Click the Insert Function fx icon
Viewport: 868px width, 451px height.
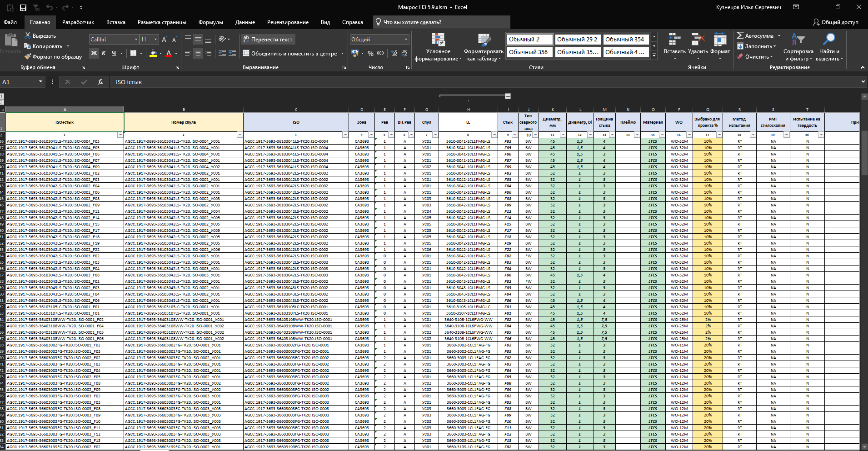pyautogui.click(x=100, y=82)
